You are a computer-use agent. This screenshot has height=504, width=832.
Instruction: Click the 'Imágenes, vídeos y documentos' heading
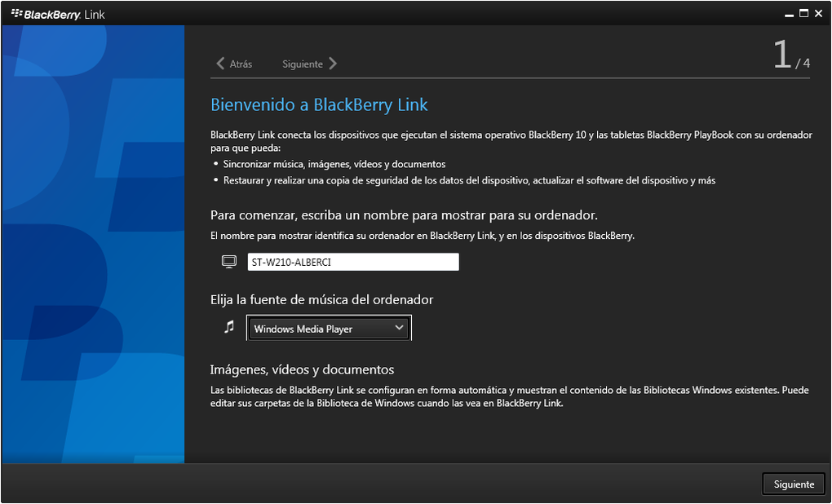pyautogui.click(x=302, y=369)
